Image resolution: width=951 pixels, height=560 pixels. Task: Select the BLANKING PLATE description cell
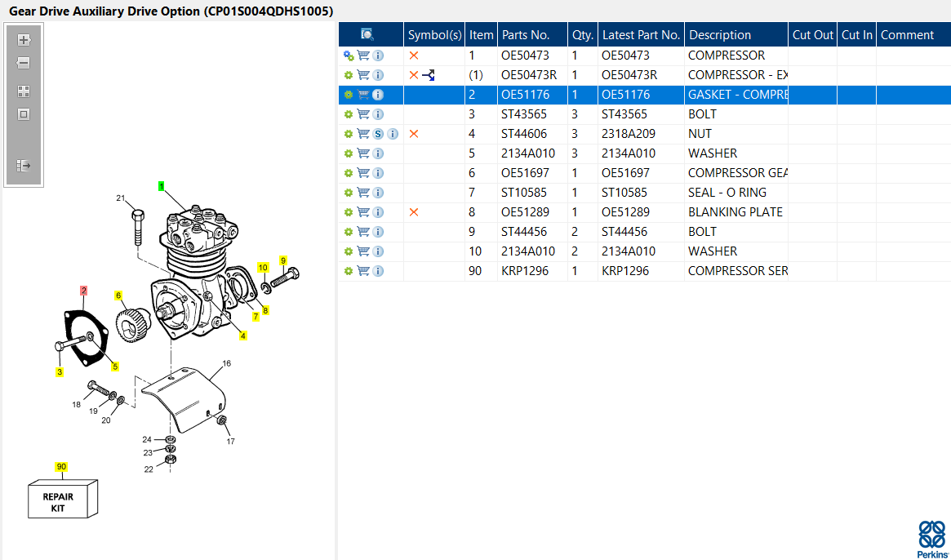coord(735,211)
